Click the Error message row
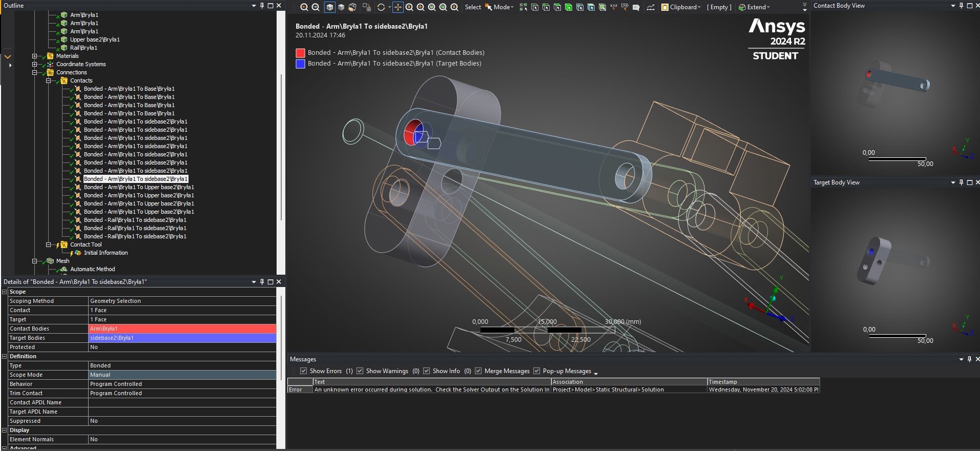 (x=553, y=389)
